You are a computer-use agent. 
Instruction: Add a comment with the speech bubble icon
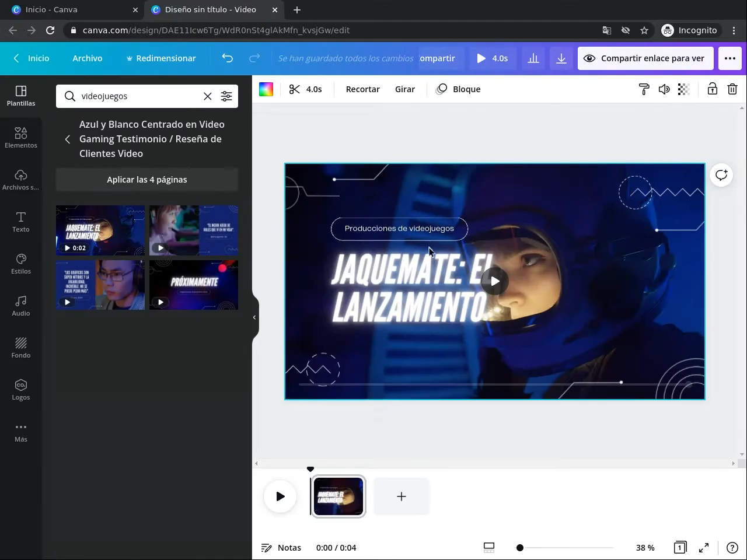click(721, 175)
